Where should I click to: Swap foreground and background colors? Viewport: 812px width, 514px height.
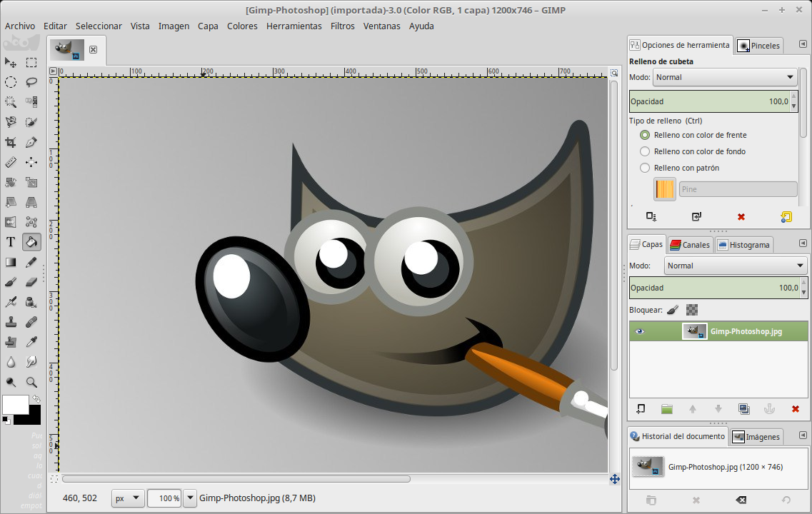[x=36, y=398]
